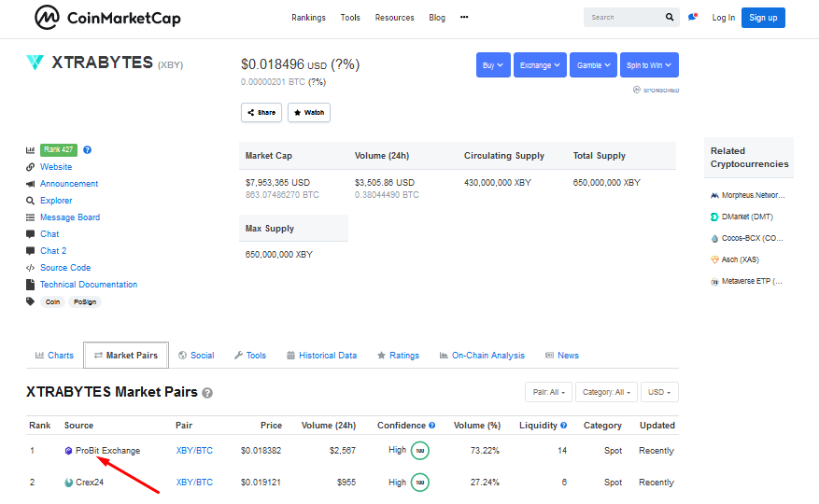819x504 pixels.
Task: Open the Gamble dropdown
Action: click(x=593, y=64)
